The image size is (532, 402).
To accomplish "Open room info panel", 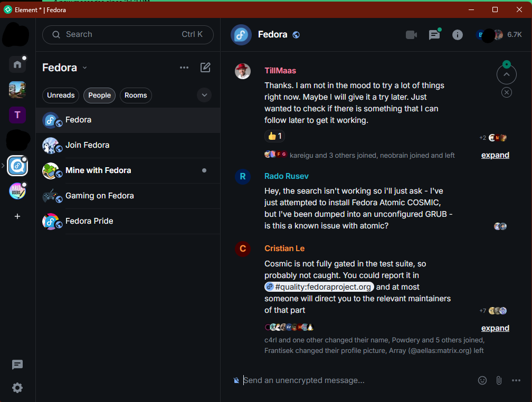I will 458,35.
